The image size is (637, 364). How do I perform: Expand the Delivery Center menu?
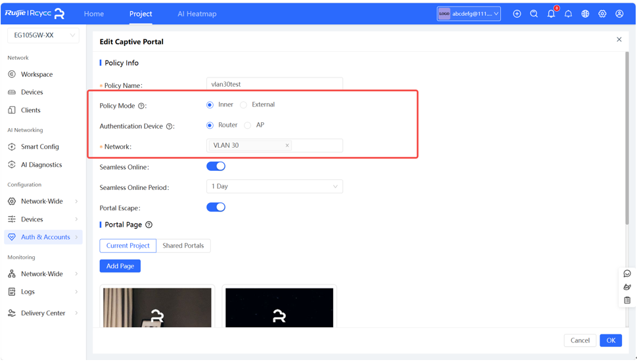click(76, 313)
